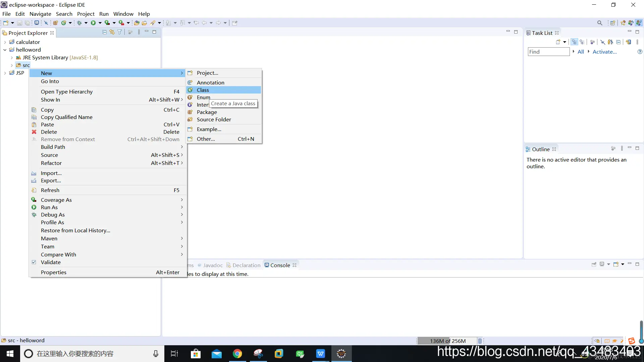
Task: Click the green Run toolbar button
Action: click(x=93, y=23)
